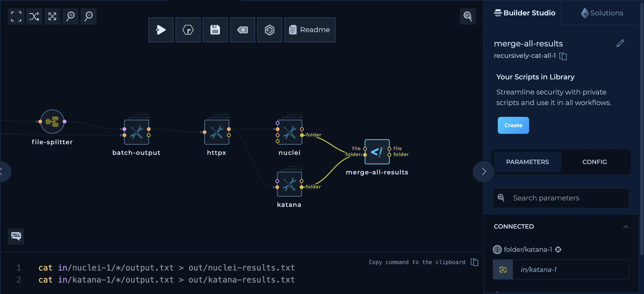This screenshot has height=294, width=644.
Task: Switch to Builder Studio tab
Action: pos(525,13)
